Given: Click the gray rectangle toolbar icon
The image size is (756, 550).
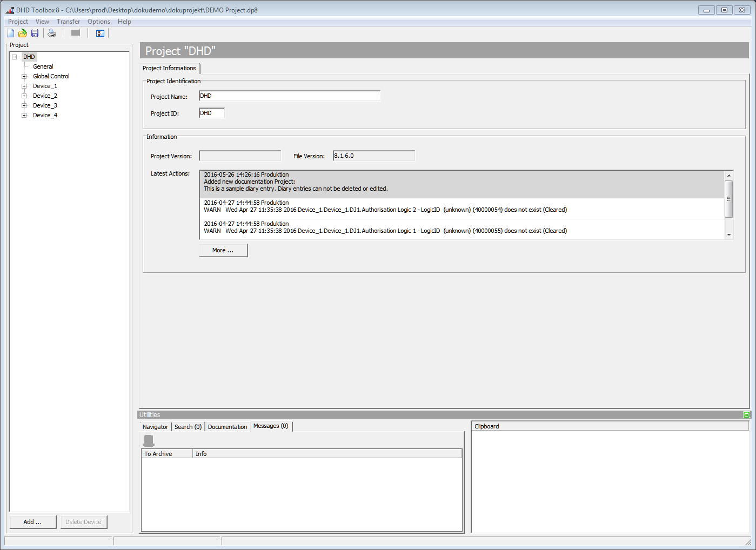Looking at the screenshot, I should 75,33.
